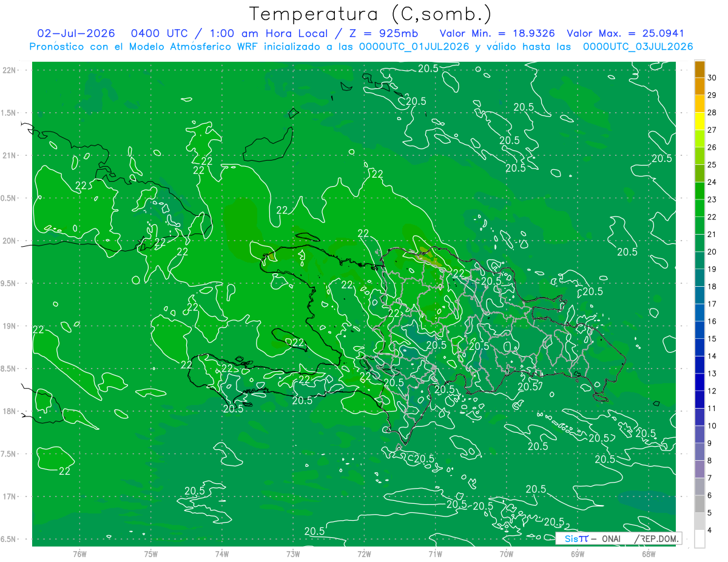Click the legend value '25' on the color bar
The height and width of the screenshot is (562, 728).
[x=712, y=165]
